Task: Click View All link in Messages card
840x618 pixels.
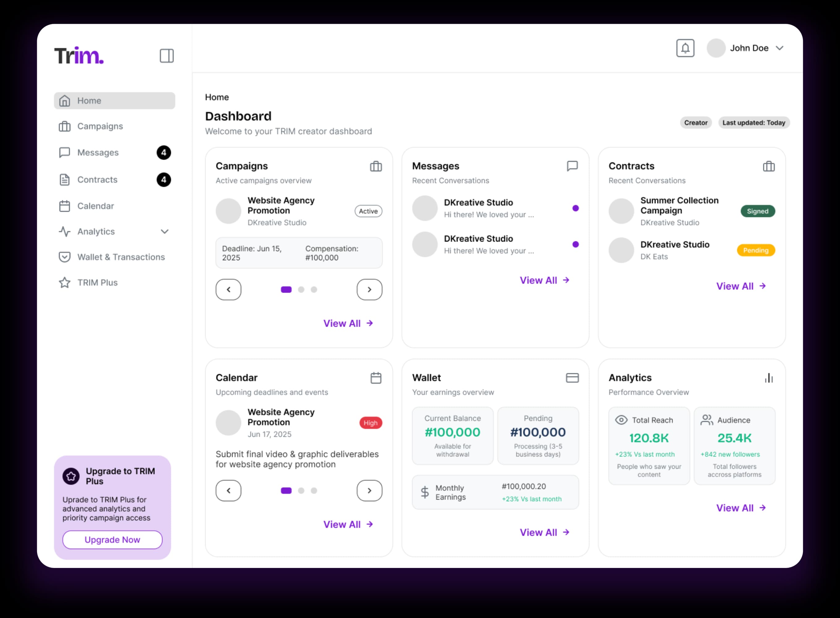Action: 544,280
